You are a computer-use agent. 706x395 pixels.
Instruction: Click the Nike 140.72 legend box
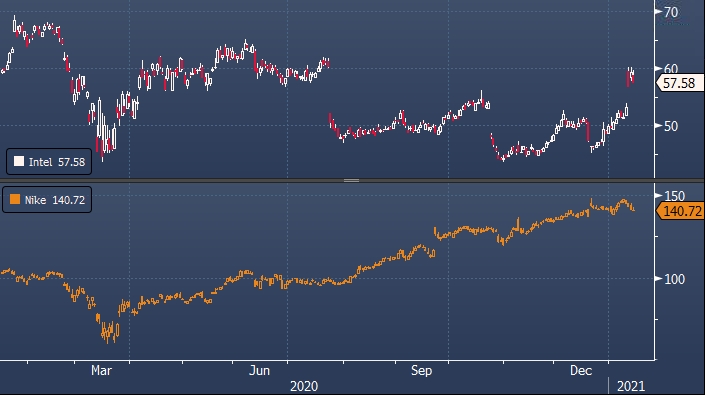tap(47, 200)
